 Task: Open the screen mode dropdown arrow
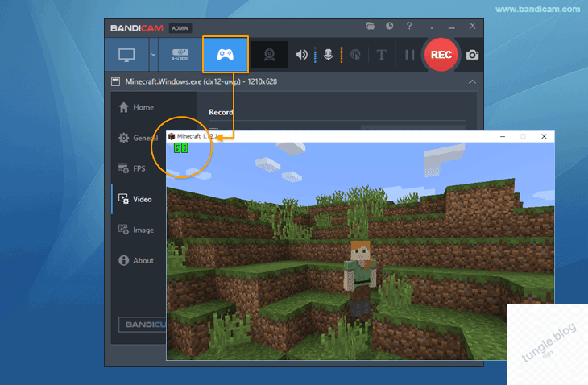(x=153, y=55)
